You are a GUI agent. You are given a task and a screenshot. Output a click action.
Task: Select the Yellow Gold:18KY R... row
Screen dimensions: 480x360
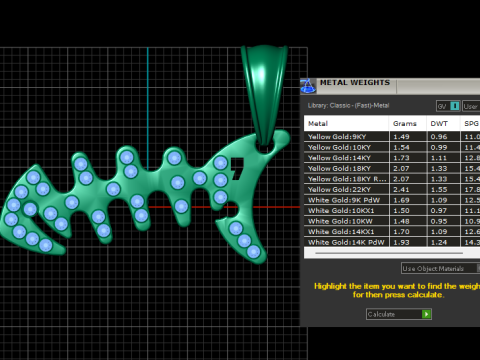tap(392, 179)
